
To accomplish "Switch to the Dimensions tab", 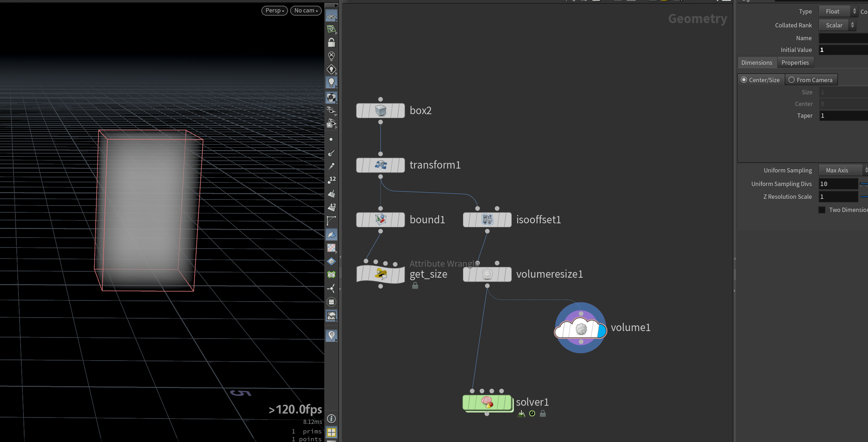I will pos(757,63).
